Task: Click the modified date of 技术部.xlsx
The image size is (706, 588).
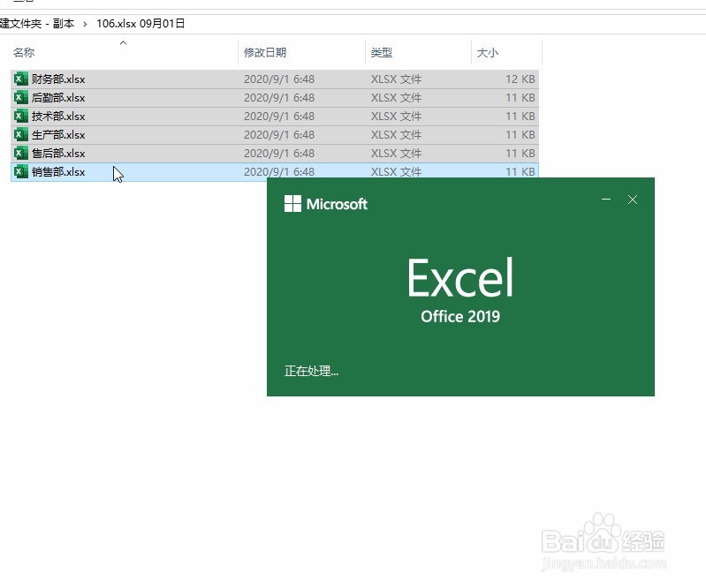Action: click(x=279, y=116)
